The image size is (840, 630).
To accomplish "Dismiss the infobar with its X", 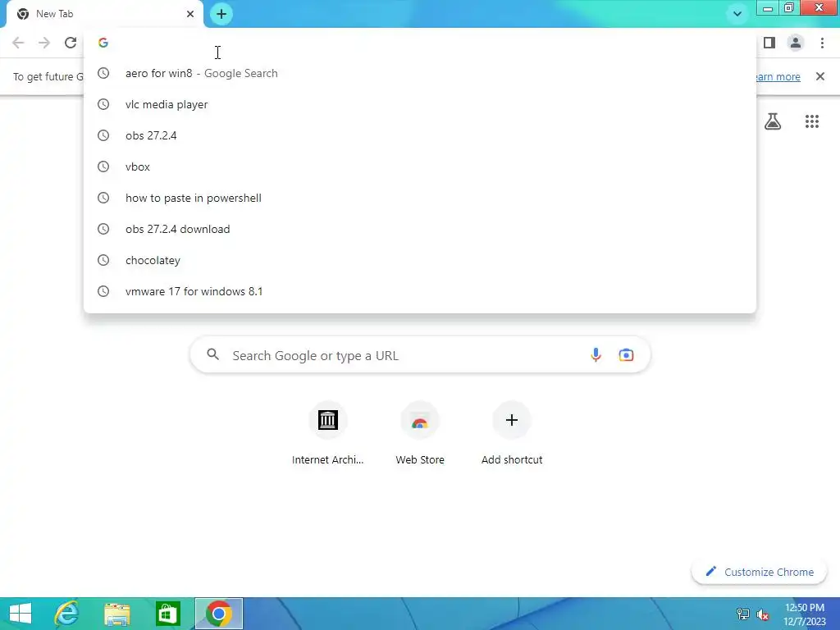I will click(820, 76).
